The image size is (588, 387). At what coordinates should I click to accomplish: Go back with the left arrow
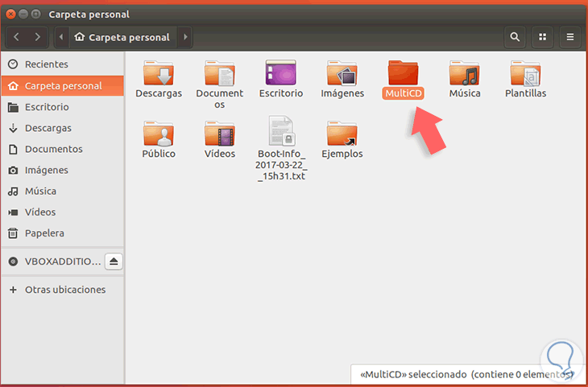(16, 37)
